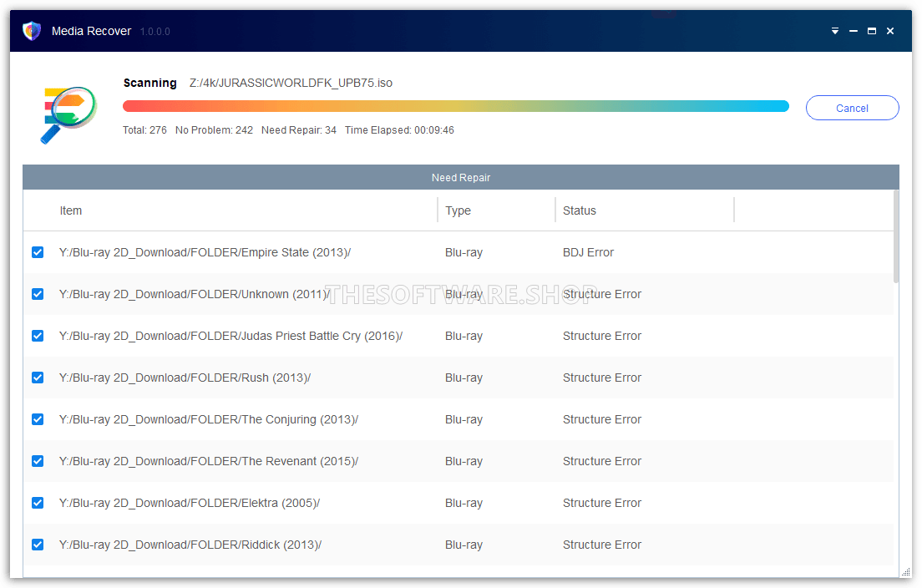The width and height of the screenshot is (922, 588).
Task: Select Judas Priest Battle Cry (2016) path
Action: 230,336
